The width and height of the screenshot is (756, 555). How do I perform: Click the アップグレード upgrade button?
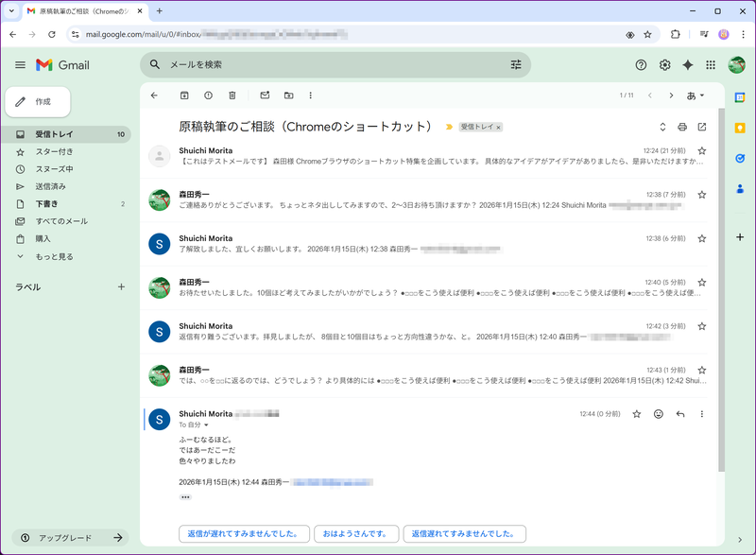tap(70, 538)
